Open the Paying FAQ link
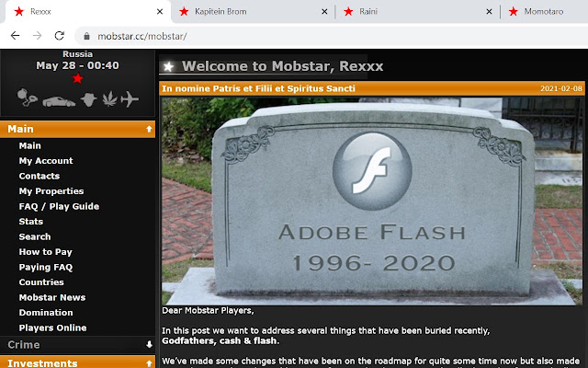Viewport: 588px width, 368px height. [46, 267]
